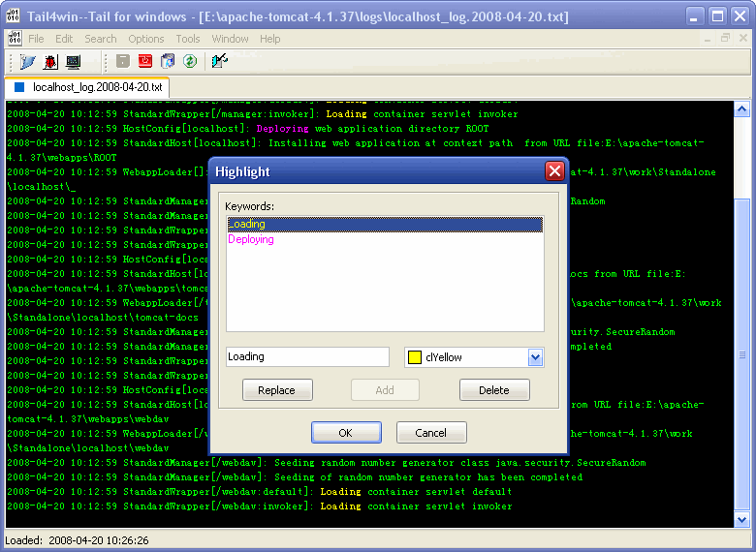
Task: Click the log line ending 'container servlet default'
Action: [260, 492]
